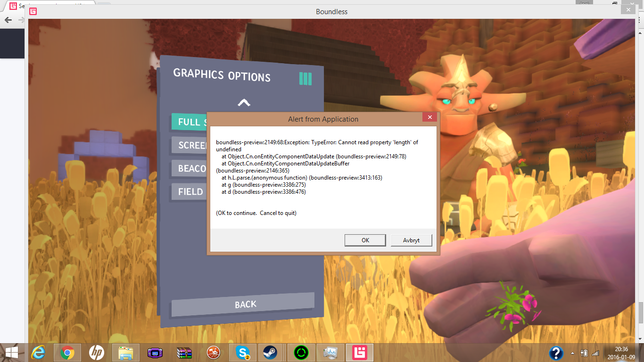Viewport: 644px width, 362px height.
Task: Show hidden system tray icons
Action: [x=572, y=353]
